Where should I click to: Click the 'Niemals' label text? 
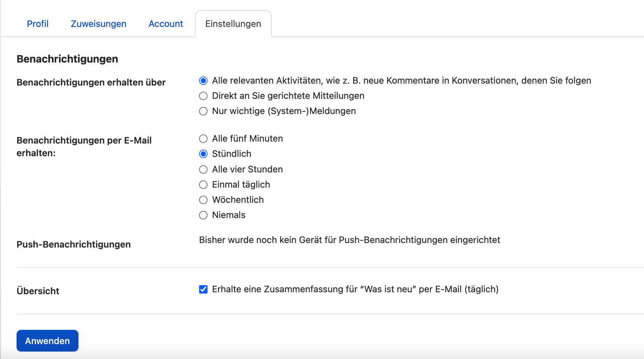click(229, 215)
